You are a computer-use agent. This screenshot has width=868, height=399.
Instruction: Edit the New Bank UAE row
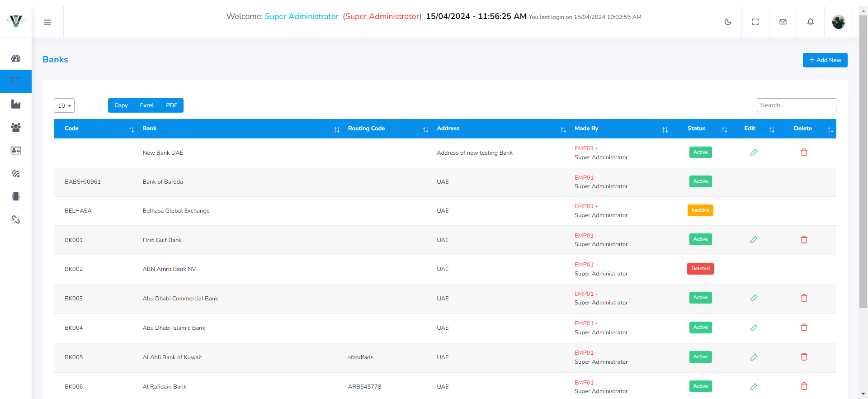[x=754, y=152]
